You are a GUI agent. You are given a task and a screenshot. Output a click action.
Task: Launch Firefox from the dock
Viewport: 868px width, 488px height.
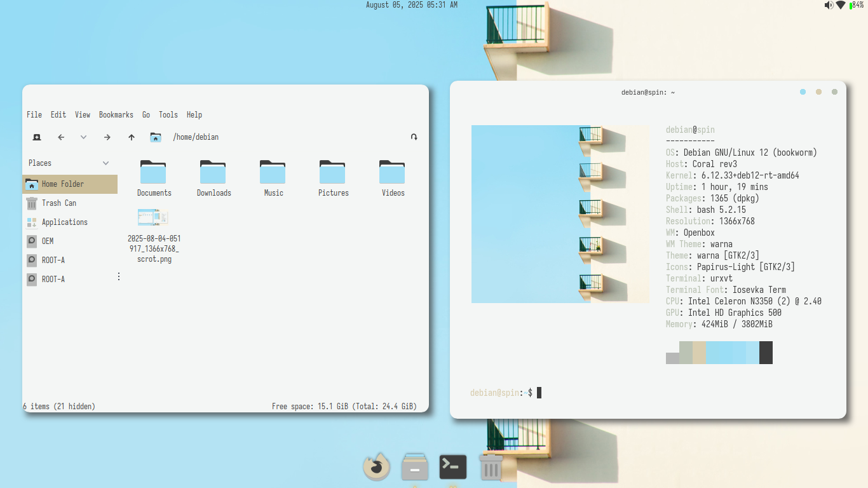[x=376, y=467]
